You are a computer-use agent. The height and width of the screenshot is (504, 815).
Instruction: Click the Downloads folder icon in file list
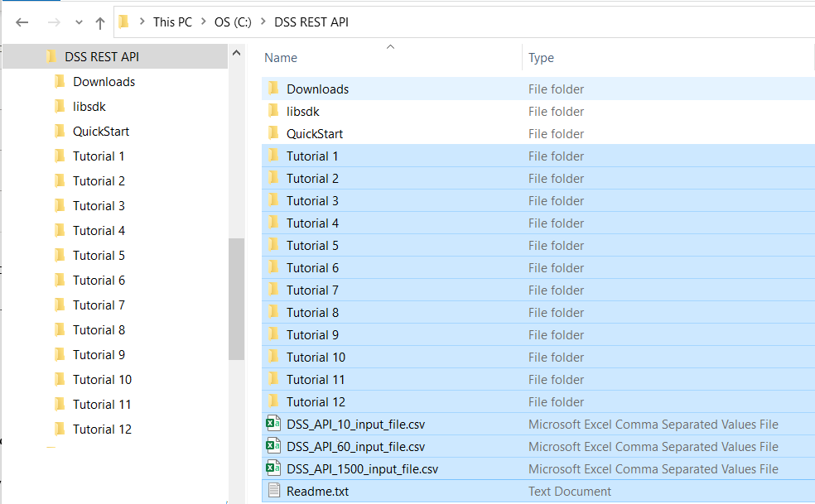click(x=272, y=89)
